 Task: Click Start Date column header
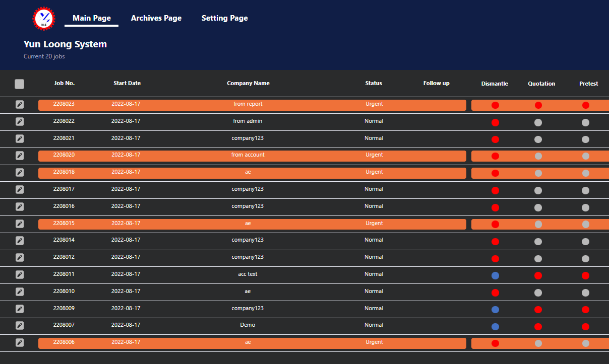click(127, 84)
